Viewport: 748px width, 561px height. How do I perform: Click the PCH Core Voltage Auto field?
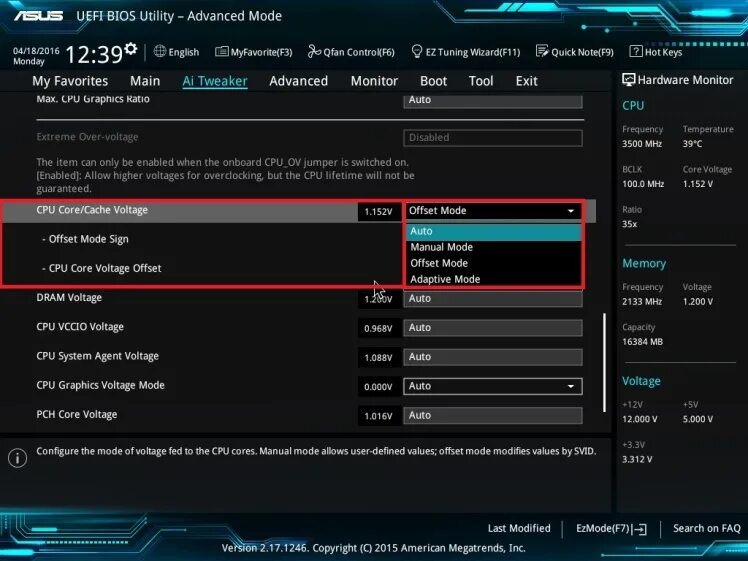pos(493,416)
